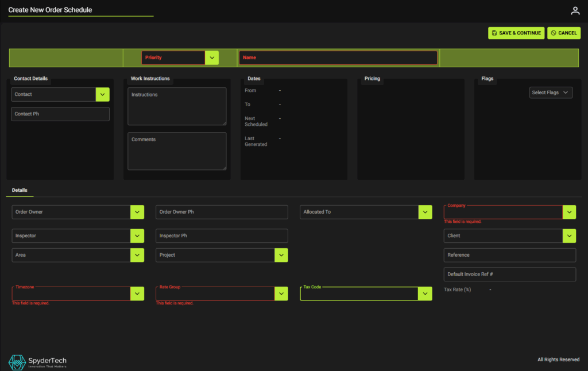
Task: Switch to the Details tab
Action: [x=20, y=190]
